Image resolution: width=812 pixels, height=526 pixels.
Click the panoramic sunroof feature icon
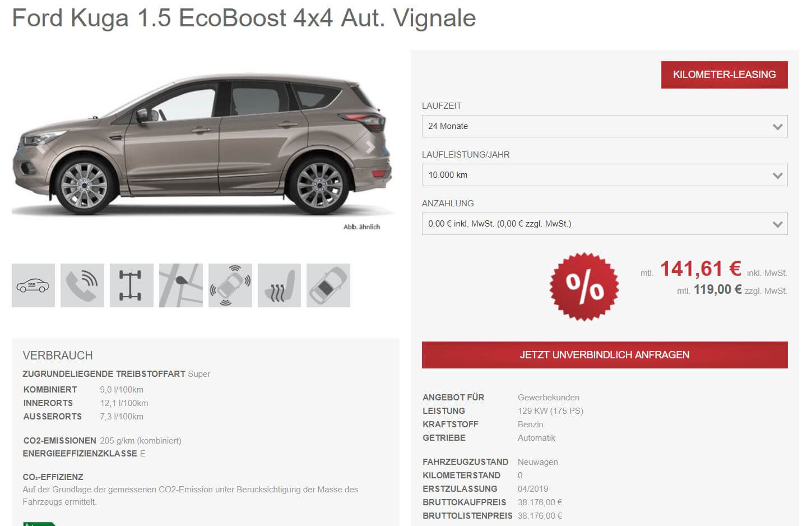328,285
